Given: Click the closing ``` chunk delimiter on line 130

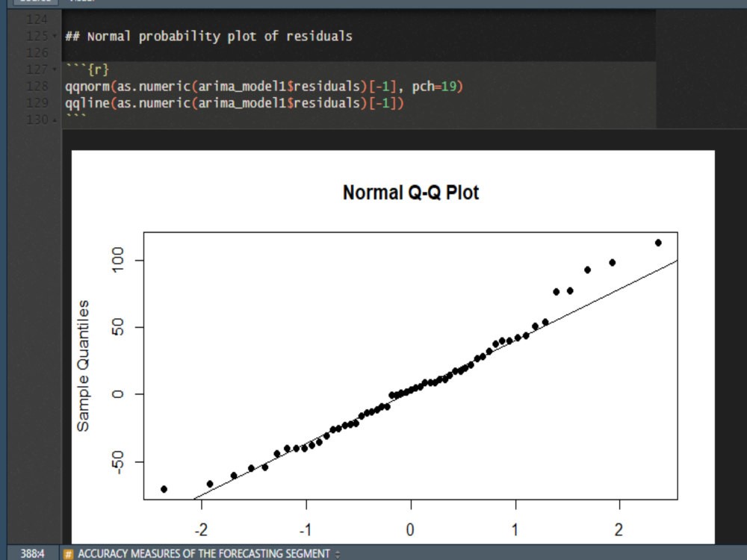Looking at the screenshot, I should click(x=75, y=116).
